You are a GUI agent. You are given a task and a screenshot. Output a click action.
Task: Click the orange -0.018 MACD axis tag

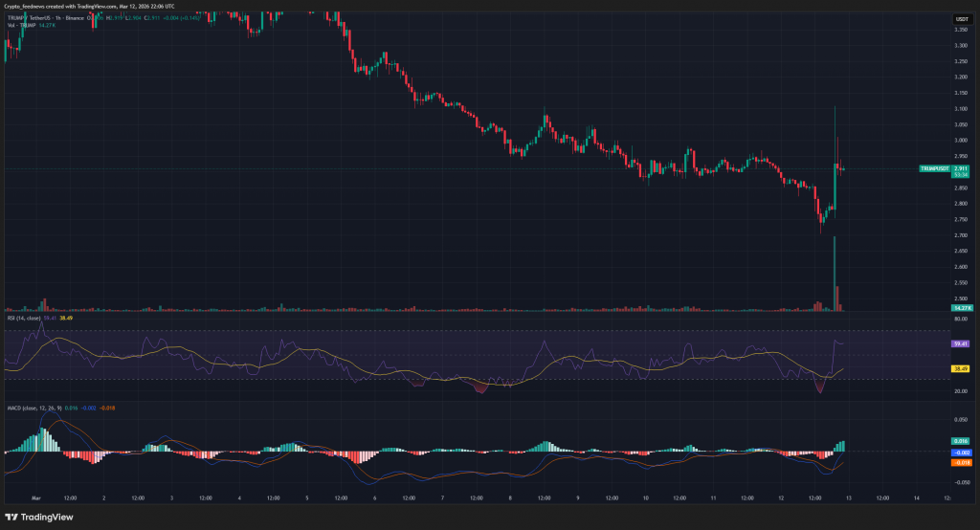click(x=962, y=462)
